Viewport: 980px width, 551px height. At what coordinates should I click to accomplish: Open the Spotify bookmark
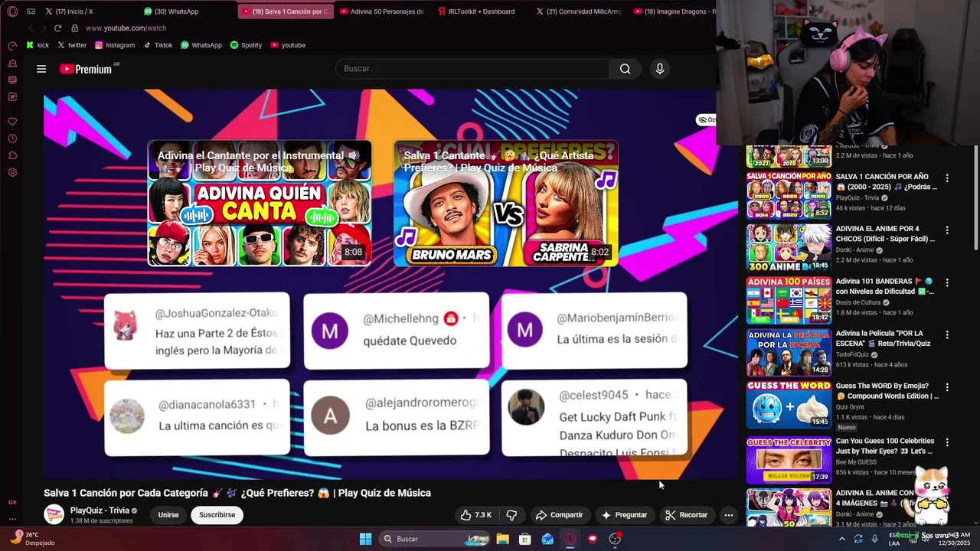coord(246,45)
